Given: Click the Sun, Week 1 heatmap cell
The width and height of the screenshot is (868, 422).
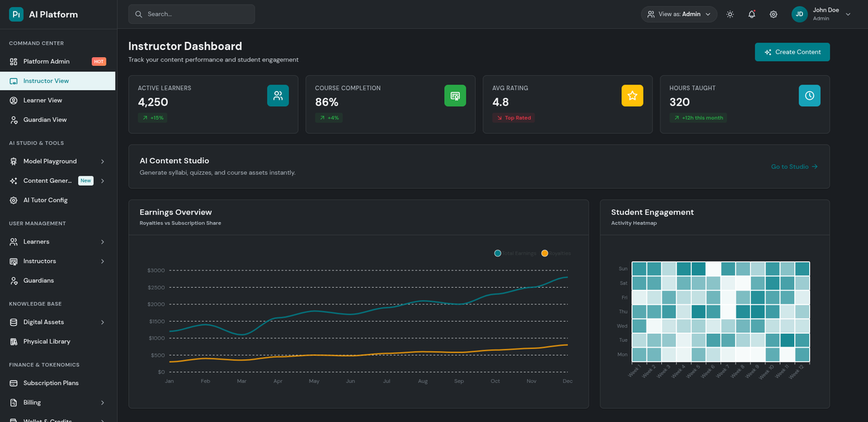Looking at the screenshot, I should pos(639,268).
